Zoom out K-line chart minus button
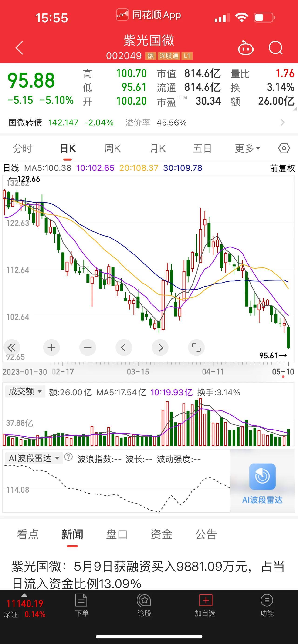 [88, 347]
